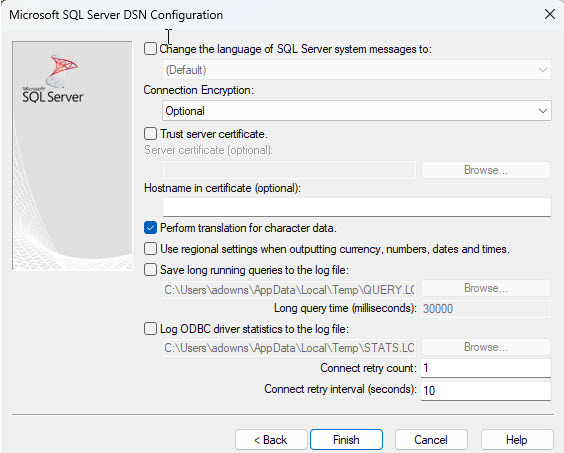The height and width of the screenshot is (453, 564).
Task: Click the Long query time (milliseconds) label
Action: tap(345, 308)
